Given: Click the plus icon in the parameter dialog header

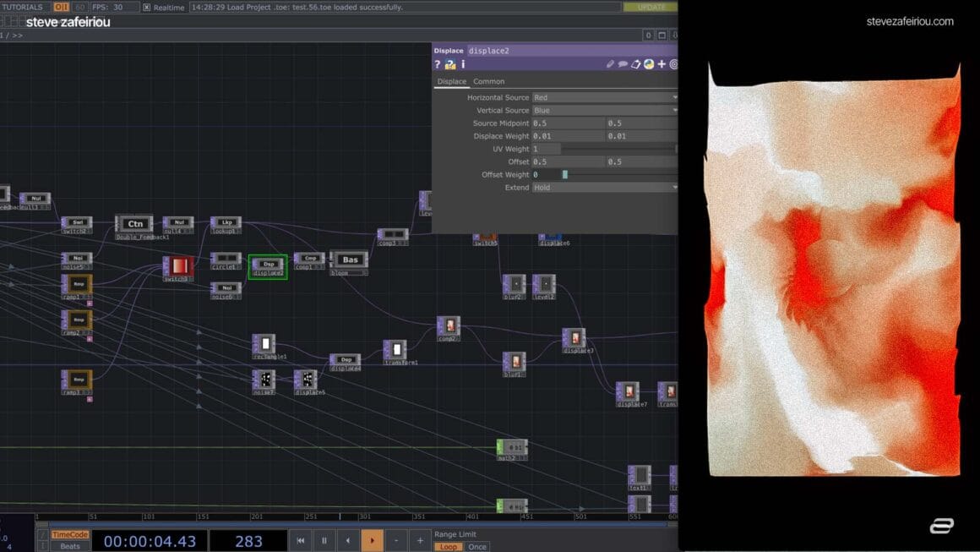Looking at the screenshot, I should pyautogui.click(x=661, y=64).
